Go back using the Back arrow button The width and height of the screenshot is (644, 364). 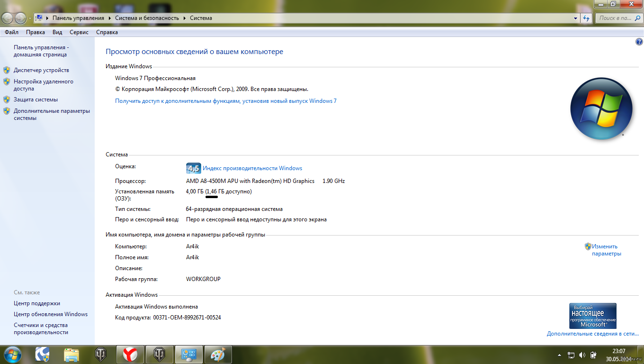[x=8, y=18]
